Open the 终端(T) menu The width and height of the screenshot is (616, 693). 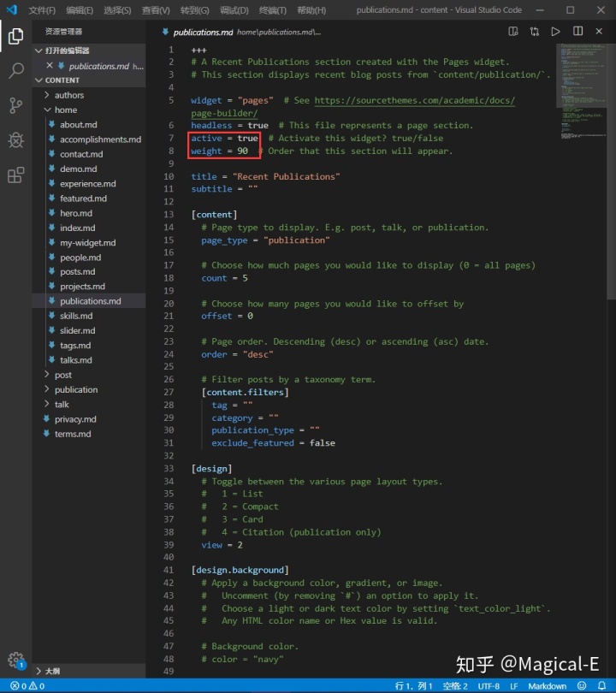(273, 10)
